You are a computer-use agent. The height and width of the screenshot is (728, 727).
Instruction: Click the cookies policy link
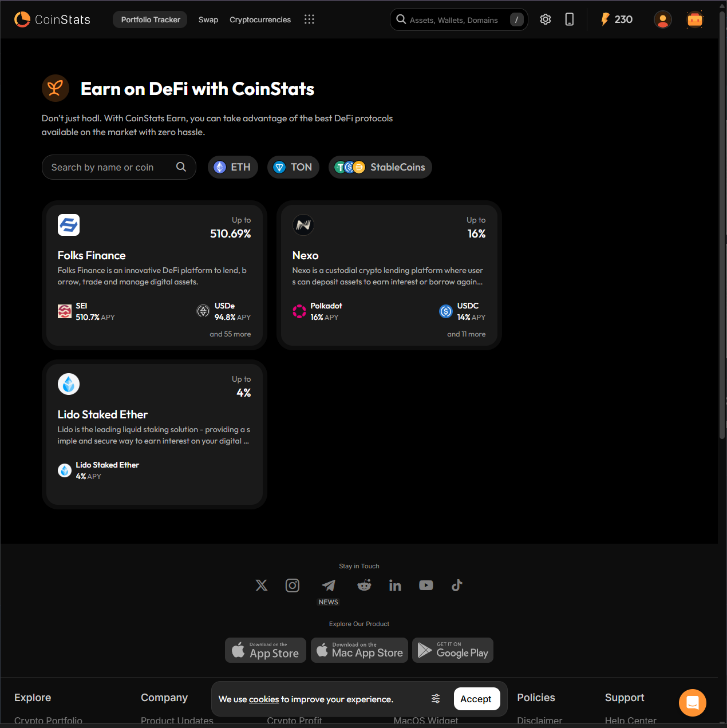(264, 699)
